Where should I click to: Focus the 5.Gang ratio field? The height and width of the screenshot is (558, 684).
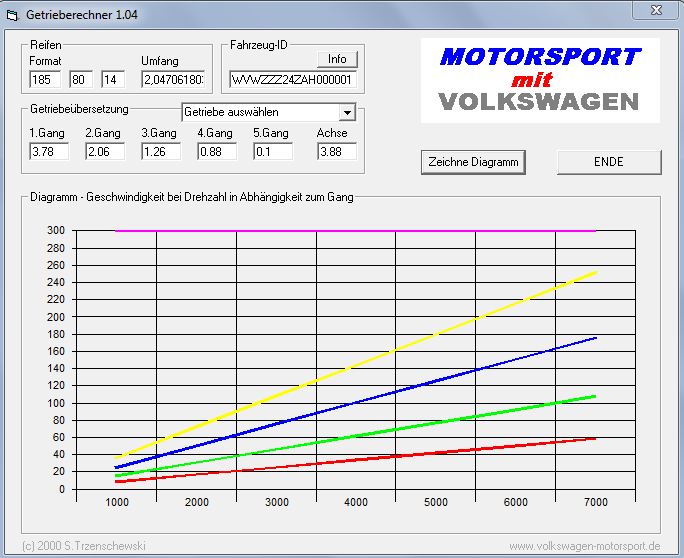pos(272,152)
